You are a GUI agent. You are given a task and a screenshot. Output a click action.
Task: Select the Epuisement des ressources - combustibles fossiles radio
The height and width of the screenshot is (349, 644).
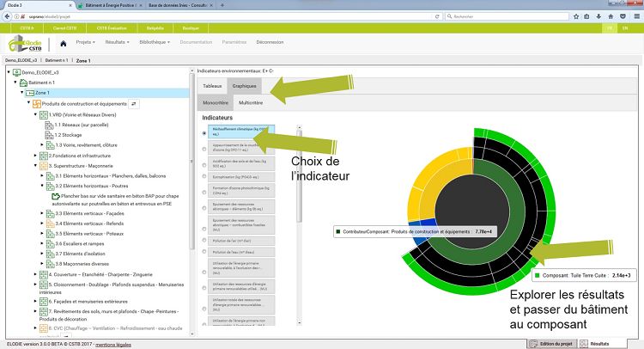coord(204,229)
